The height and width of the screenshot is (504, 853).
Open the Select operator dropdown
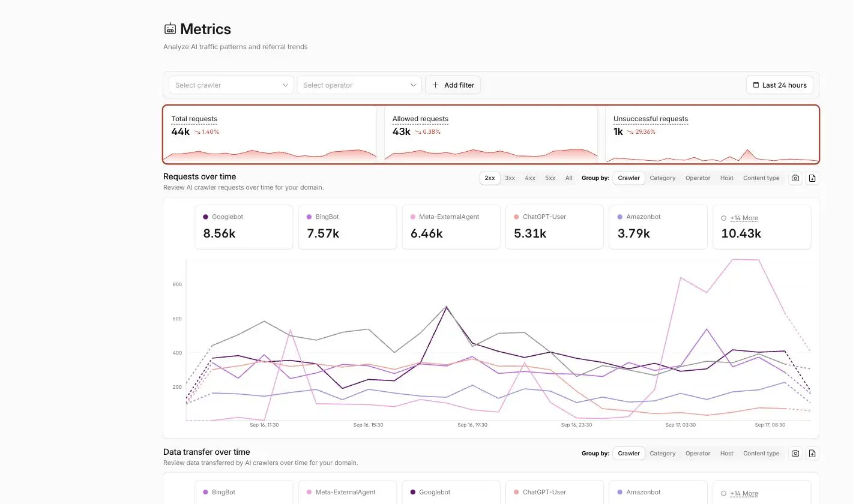pyautogui.click(x=359, y=85)
